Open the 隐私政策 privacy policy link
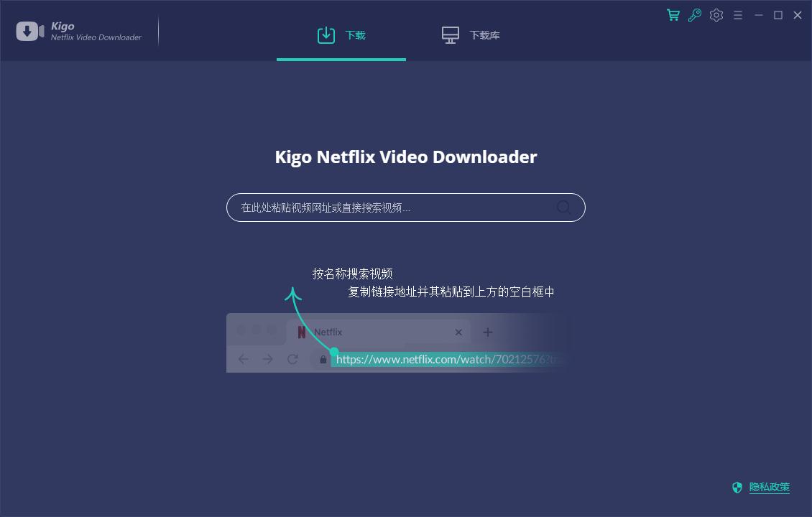 [769, 487]
